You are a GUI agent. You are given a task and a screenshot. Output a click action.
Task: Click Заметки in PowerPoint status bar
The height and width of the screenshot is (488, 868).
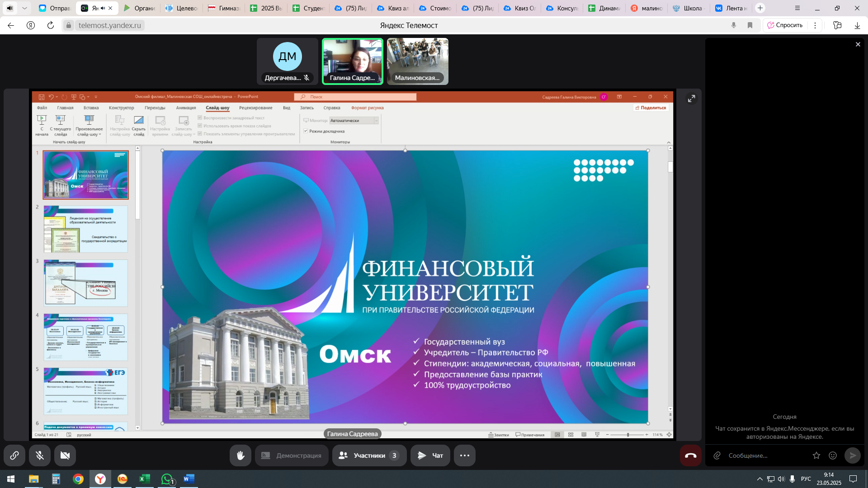(499, 435)
